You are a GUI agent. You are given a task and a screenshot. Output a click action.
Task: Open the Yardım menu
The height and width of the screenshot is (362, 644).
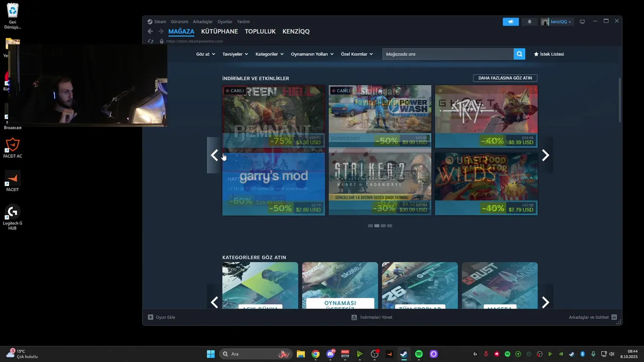click(x=244, y=22)
